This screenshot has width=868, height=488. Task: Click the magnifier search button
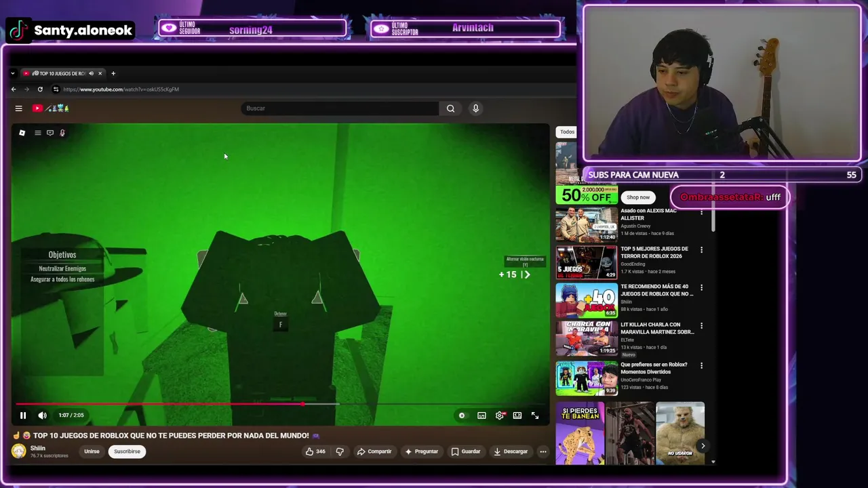[x=450, y=108]
